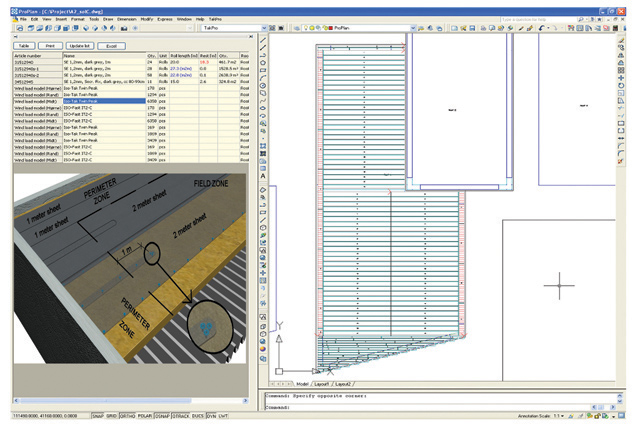Click the Erase tool in modify toolbar
Image resolution: width=640 pixels, height=427 pixels.
pos(621,40)
